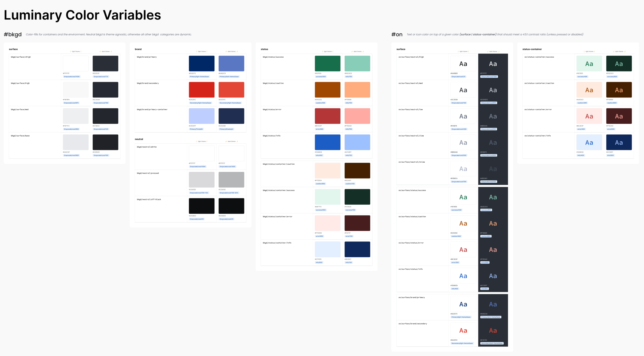Pick the dark Aa swatch for on/status-container/info
Viewport: 644px width, 356px height.
coord(619,142)
